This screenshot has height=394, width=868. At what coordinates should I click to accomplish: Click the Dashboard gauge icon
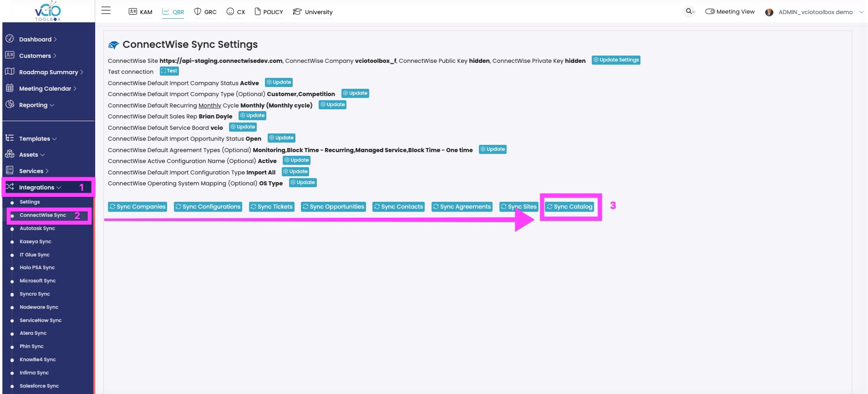[x=10, y=39]
